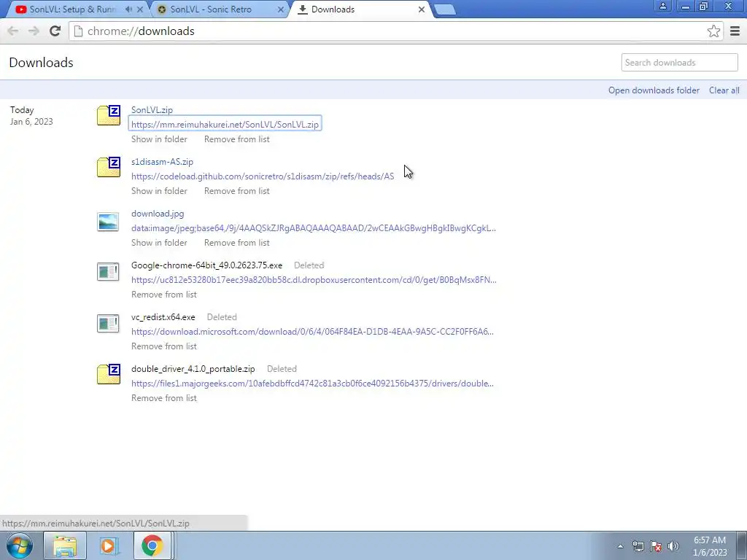
Task: Open Windows Media Player from the taskbar
Action: click(x=108, y=545)
